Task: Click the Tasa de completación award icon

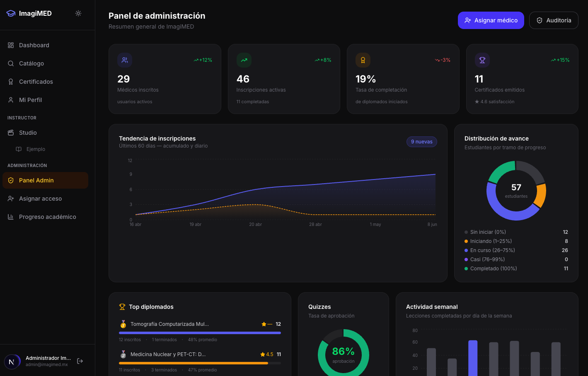Action: (363, 60)
